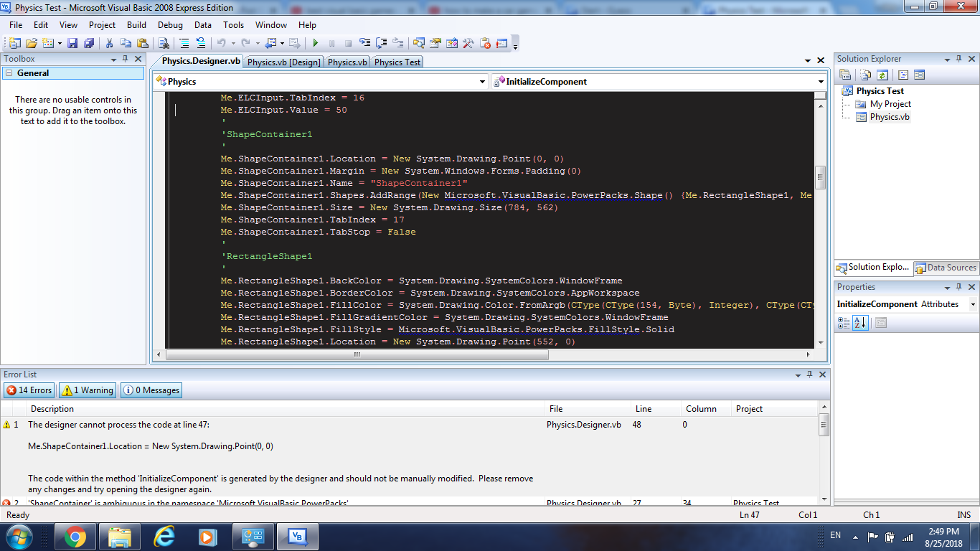Click Properties icon in Solution Explorer toolbar
The image size is (980, 551).
(845, 75)
